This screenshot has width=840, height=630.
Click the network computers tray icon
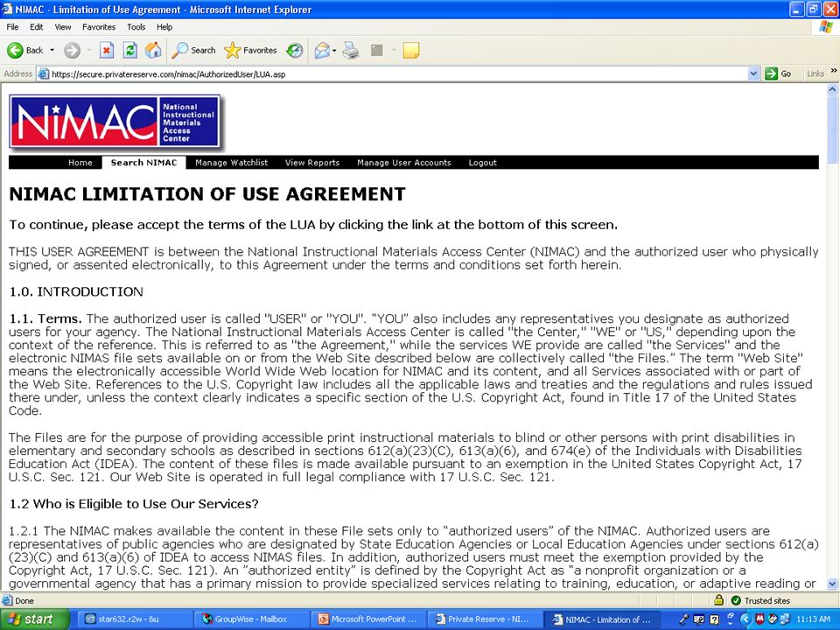pos(785,619)
